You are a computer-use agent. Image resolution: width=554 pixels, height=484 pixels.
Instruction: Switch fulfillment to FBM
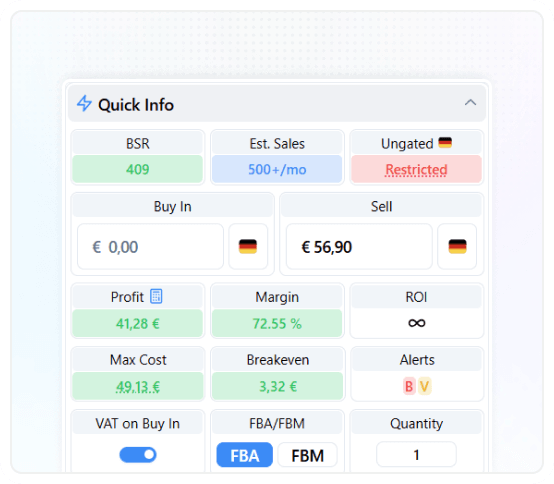[x=307, y=455]
